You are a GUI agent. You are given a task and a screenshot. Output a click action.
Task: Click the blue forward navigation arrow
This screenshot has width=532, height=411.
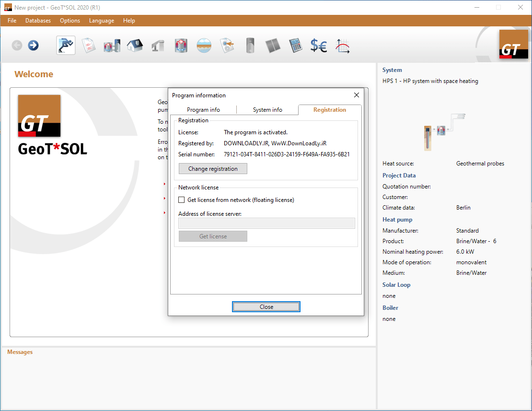click(x=32, y=45)
